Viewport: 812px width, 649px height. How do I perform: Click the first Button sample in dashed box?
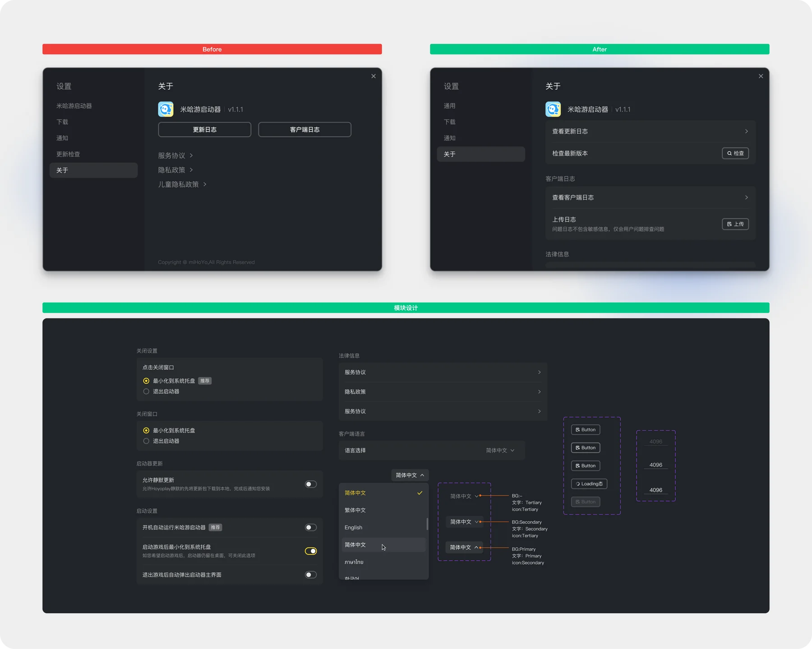tap(586, 430)
